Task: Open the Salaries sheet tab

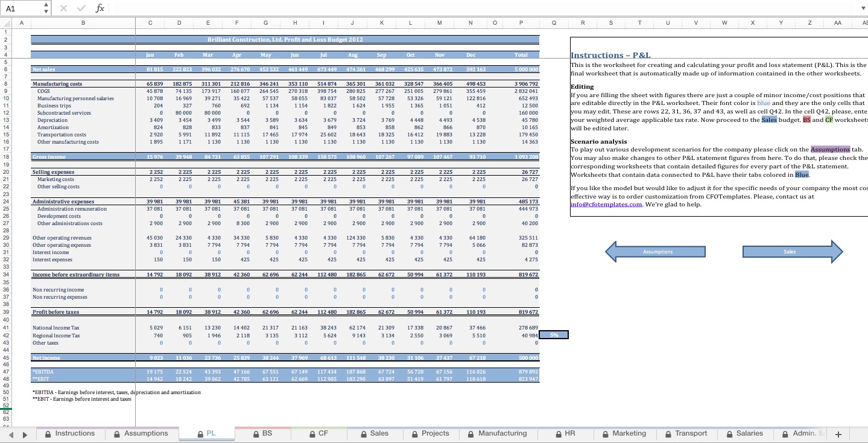Action: 745,433
